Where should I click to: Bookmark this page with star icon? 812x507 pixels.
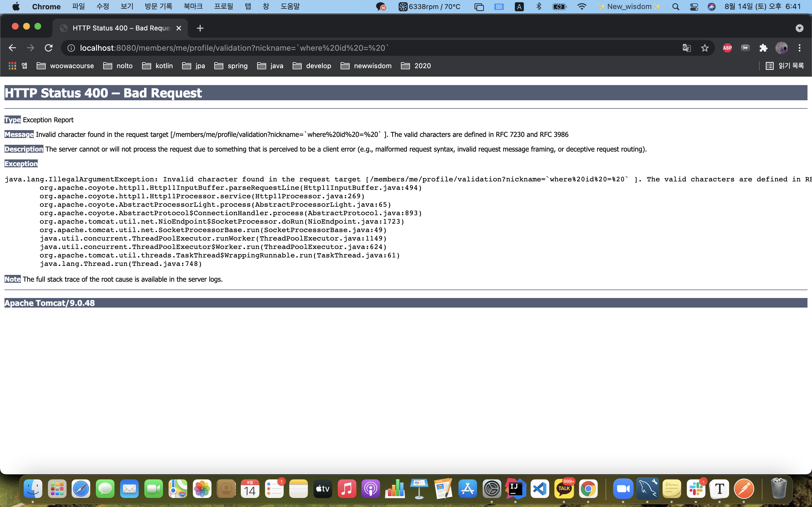[x=705, y=48]
